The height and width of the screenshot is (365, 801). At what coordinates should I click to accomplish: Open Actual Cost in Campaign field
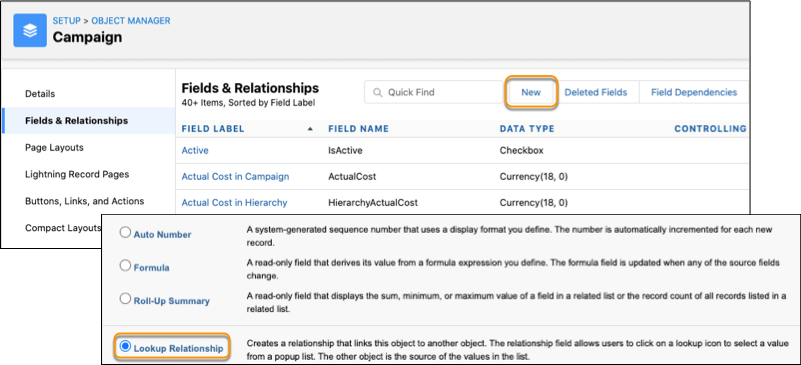tap(235, 177)
